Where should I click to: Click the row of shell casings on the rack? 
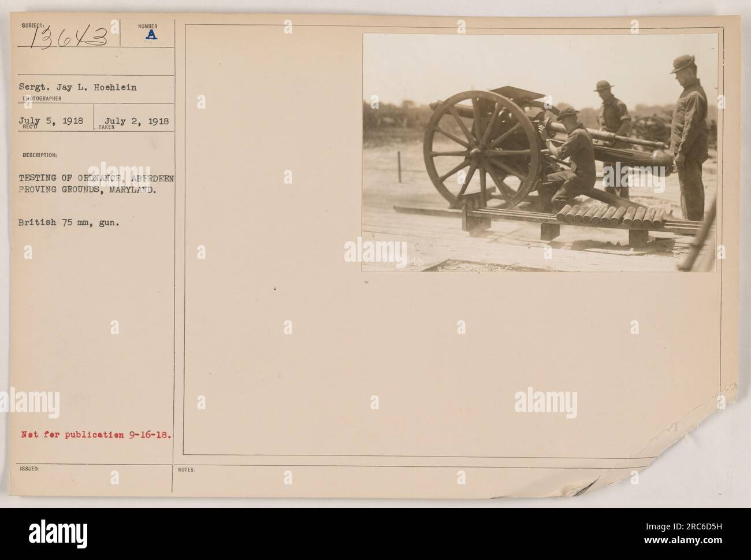610,215
